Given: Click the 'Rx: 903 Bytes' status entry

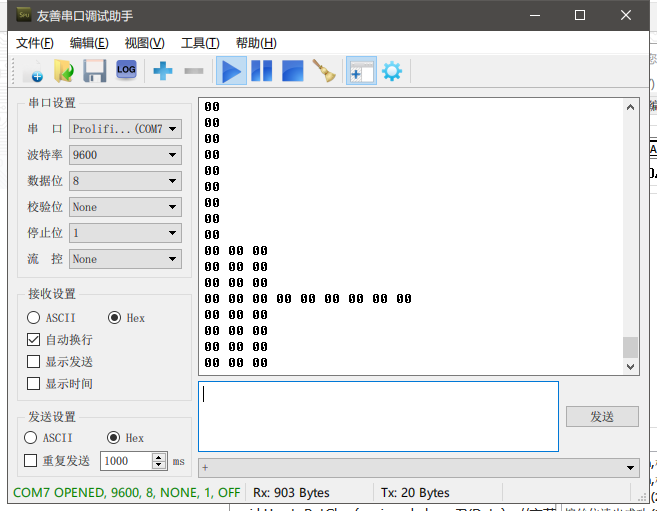Looking at the screenshot, I should (x=291, y=493).
